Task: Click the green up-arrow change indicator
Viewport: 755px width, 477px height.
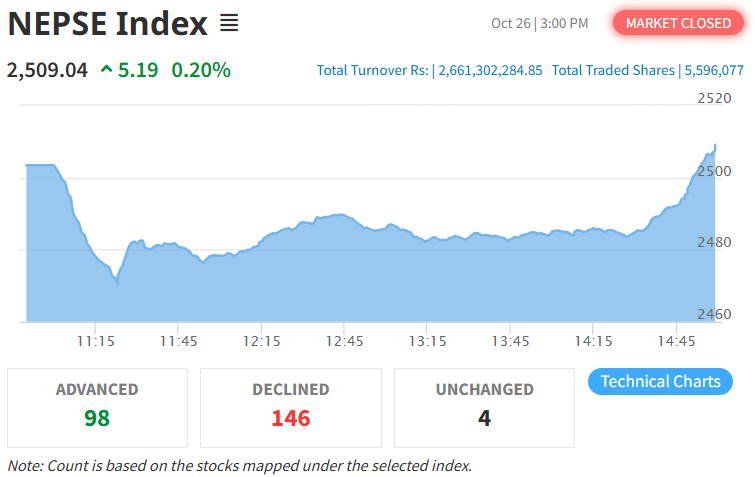Action: [107, 70]
